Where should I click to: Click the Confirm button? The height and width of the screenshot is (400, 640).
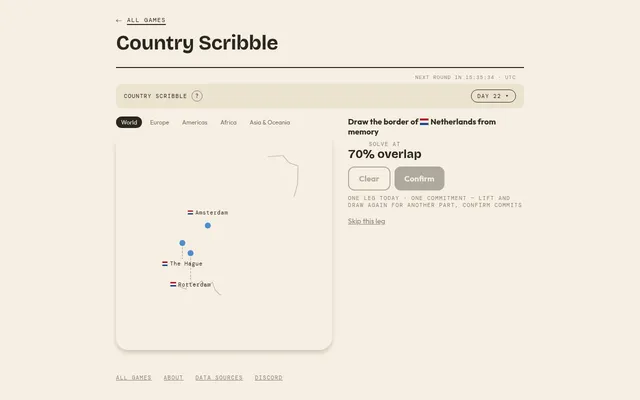(419, 178)
